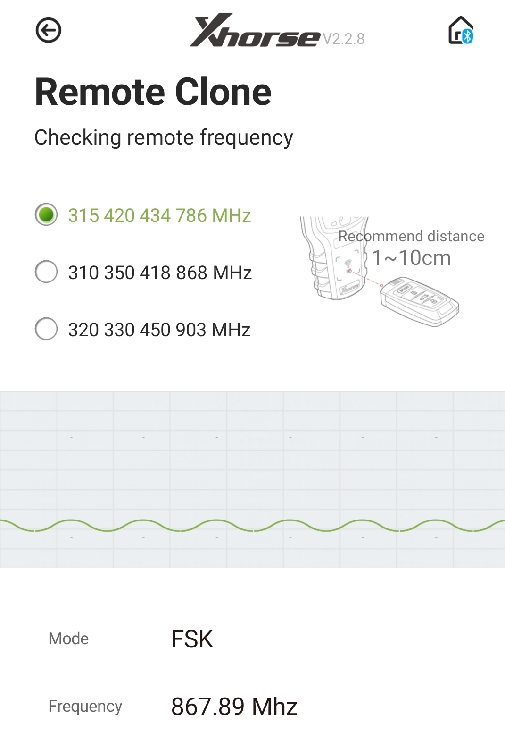
Task: Tap the key tool device illustration
Action: [x=334, y=258]
